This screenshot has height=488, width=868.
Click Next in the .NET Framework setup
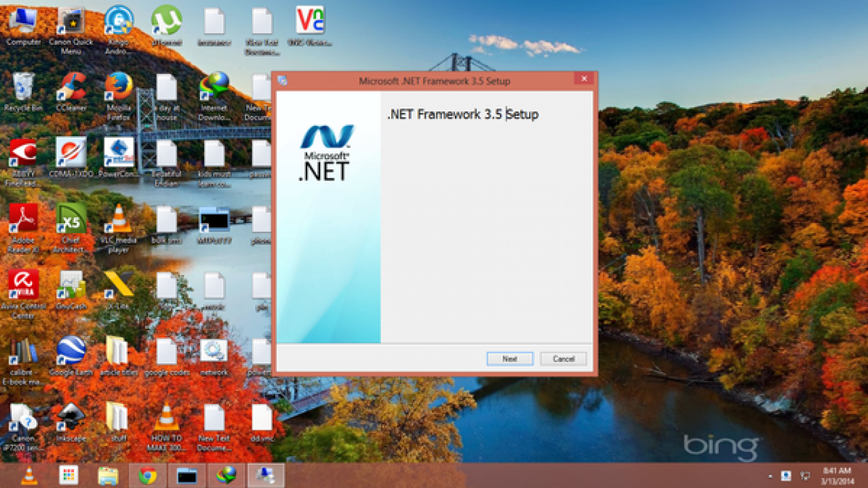click(510, 359)
